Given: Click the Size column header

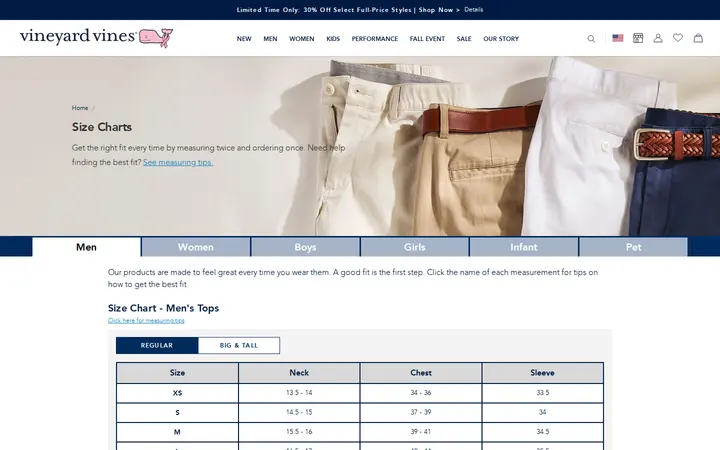Looking at the screenshot, I should point(177,373).
